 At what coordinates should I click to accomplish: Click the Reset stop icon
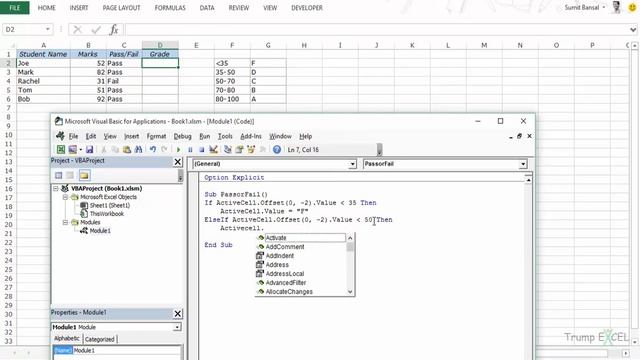202,150
